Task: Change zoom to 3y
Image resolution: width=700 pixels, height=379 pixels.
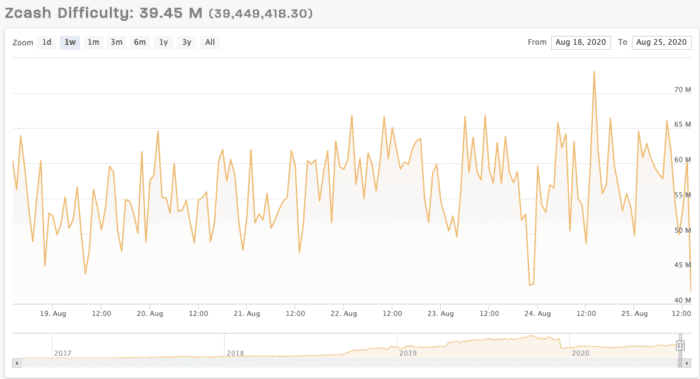Action: pos(187,42)
